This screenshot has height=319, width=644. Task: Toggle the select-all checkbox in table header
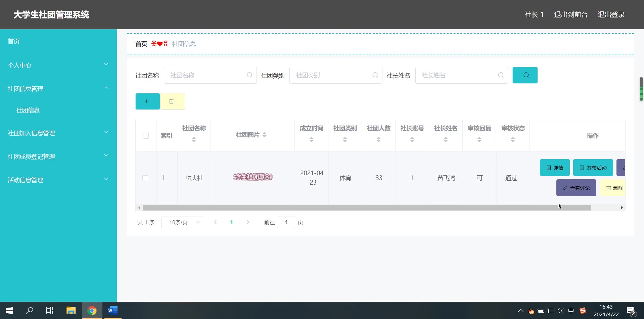(146, 136)
